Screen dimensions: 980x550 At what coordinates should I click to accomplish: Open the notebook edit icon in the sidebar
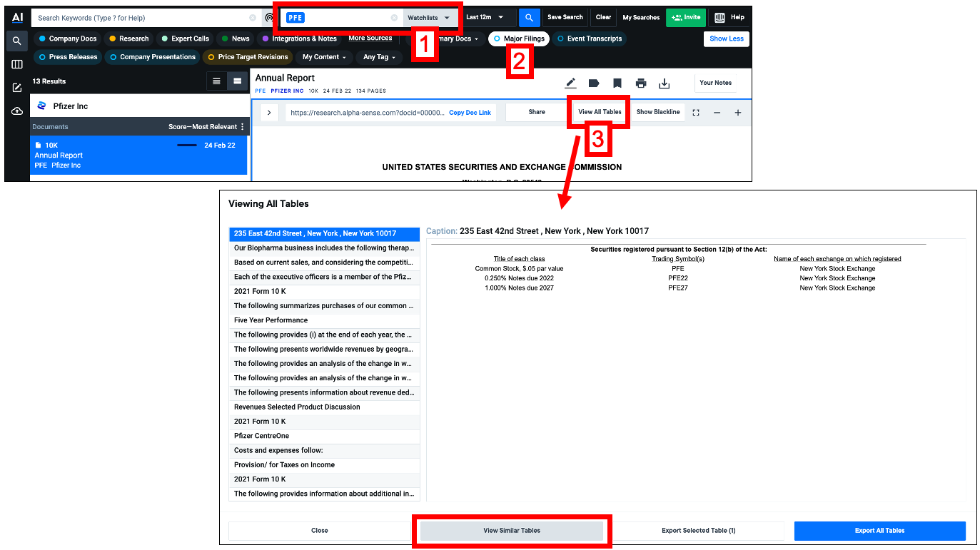pos(17,88)
